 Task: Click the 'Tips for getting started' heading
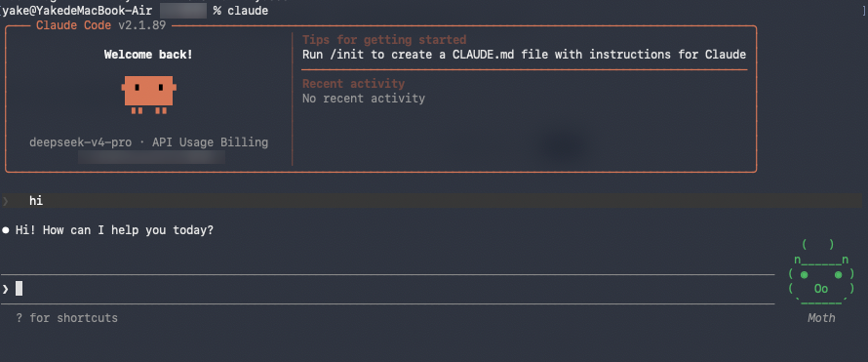(x=384, y=40)
